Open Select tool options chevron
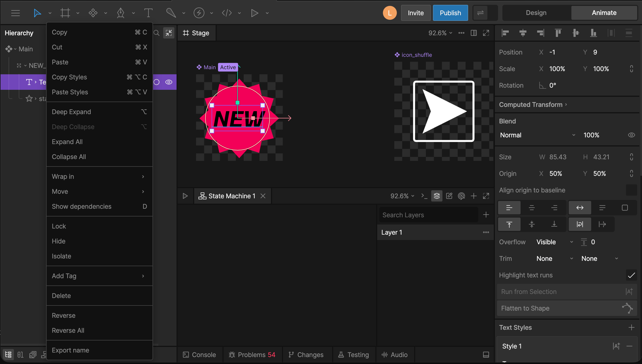This screenshot has height=364, width=642. coord(50,13)
